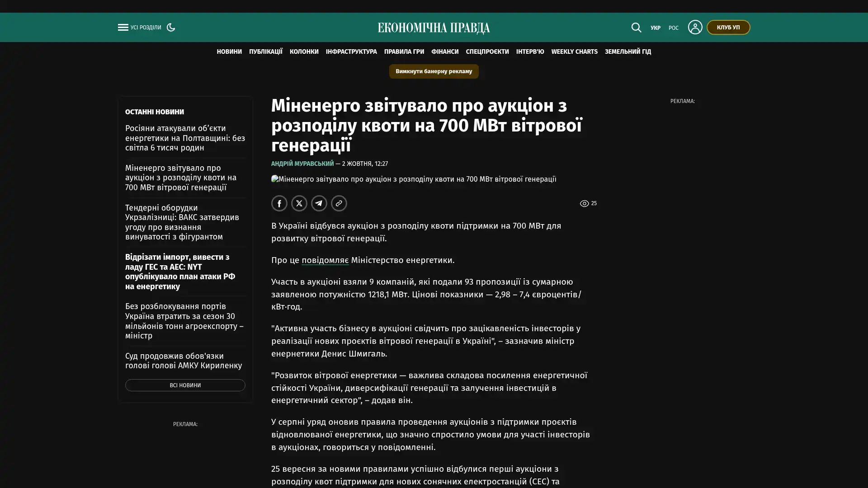Go to Weekly Charts section
Viewport: 868px width, 488px height.
(x=574, y=52)
